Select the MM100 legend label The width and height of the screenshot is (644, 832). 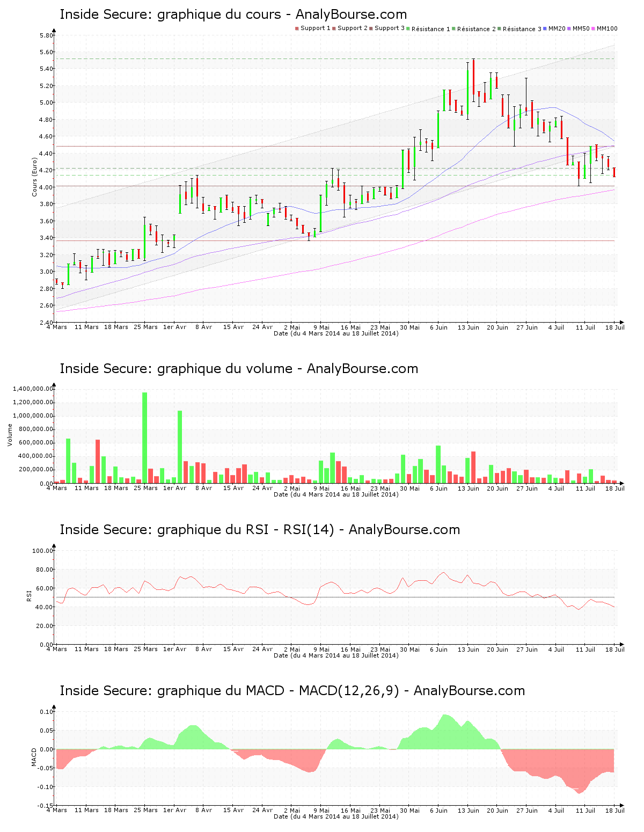[x=607, y=28]
